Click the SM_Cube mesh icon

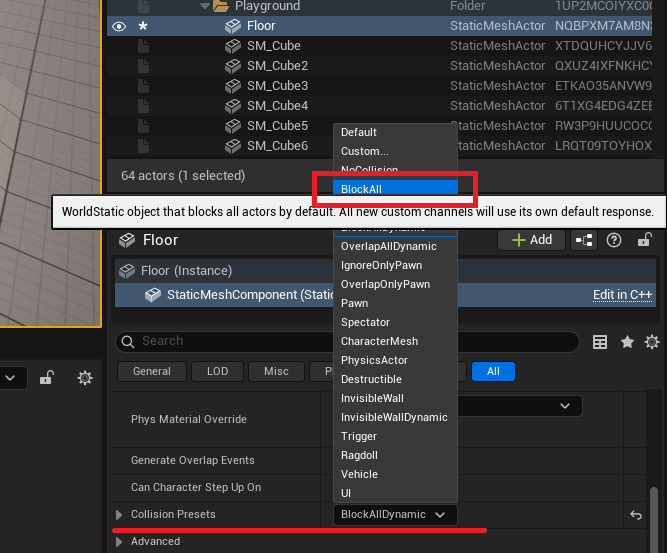233,46
